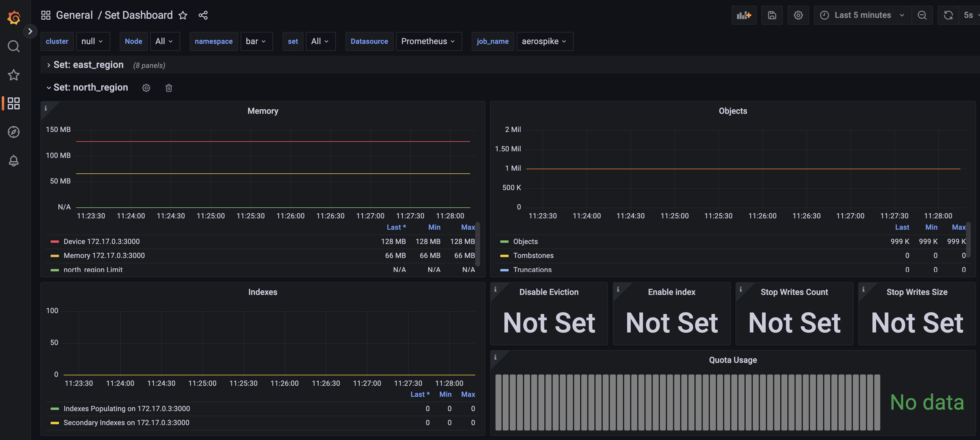Open the north_region row options gear

146,88
